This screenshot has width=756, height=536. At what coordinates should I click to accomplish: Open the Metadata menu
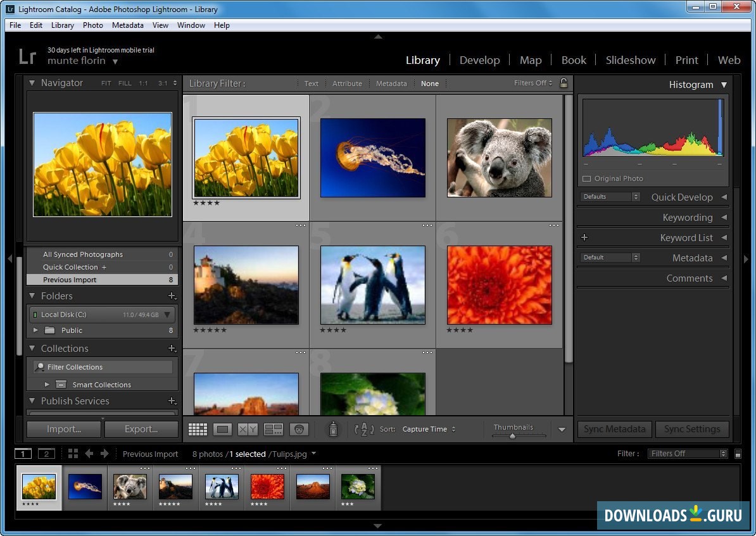[x=127, y=25]
